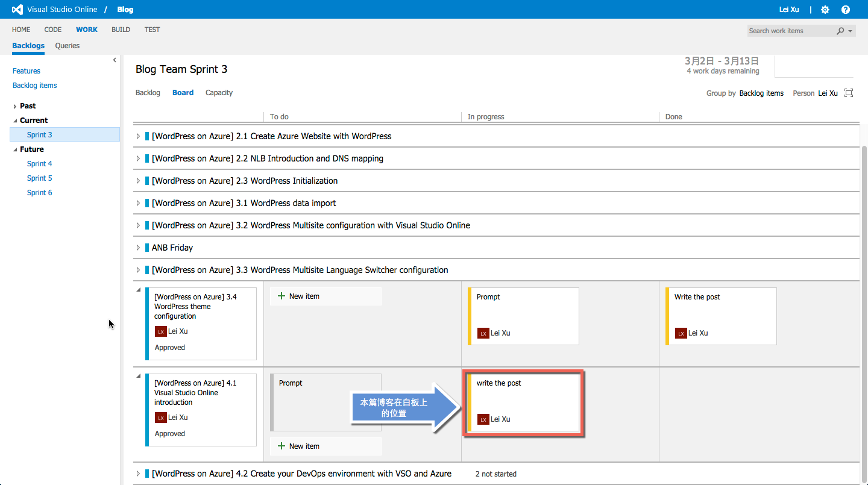Viewport: 868px width, 485px height.
Task: Toggle full screen mode icon
Action: click(x=849, y=93)
